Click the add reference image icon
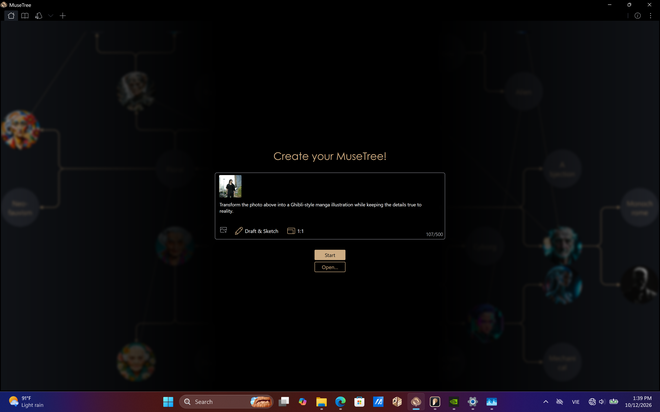Image resolution: width=660 pixels, height=412 pixels. (224, 230)
